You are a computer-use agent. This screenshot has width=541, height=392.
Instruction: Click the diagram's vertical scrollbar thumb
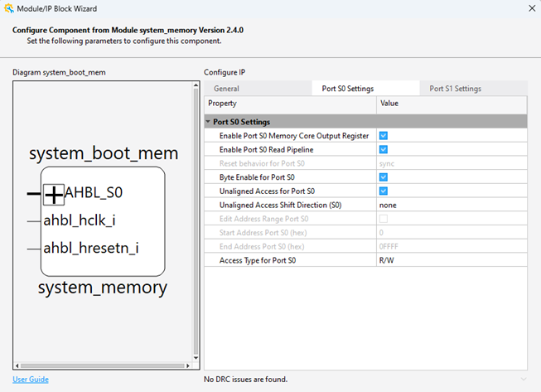point(196,221)
